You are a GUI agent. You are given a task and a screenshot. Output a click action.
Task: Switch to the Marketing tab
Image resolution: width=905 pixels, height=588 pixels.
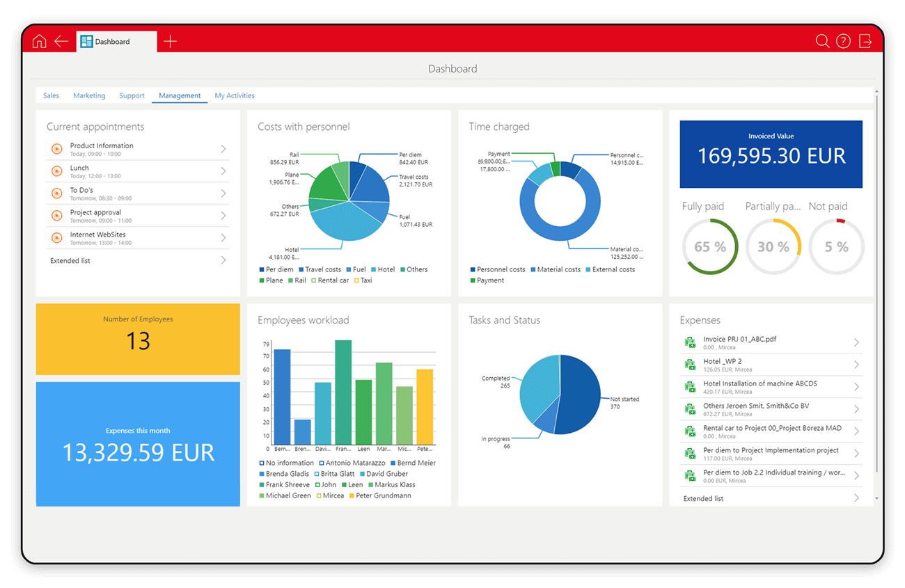tap(89, 95)
